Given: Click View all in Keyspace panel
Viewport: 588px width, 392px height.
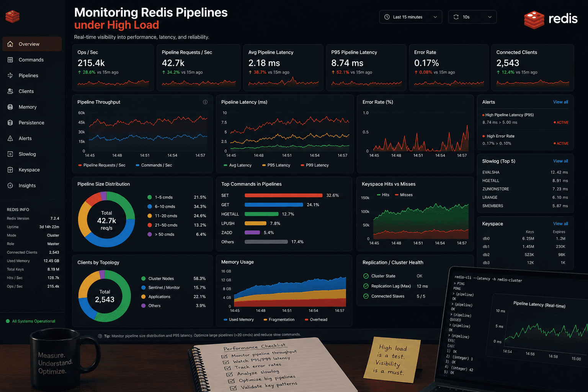Looking at the screenshot, I should point(560,224).
